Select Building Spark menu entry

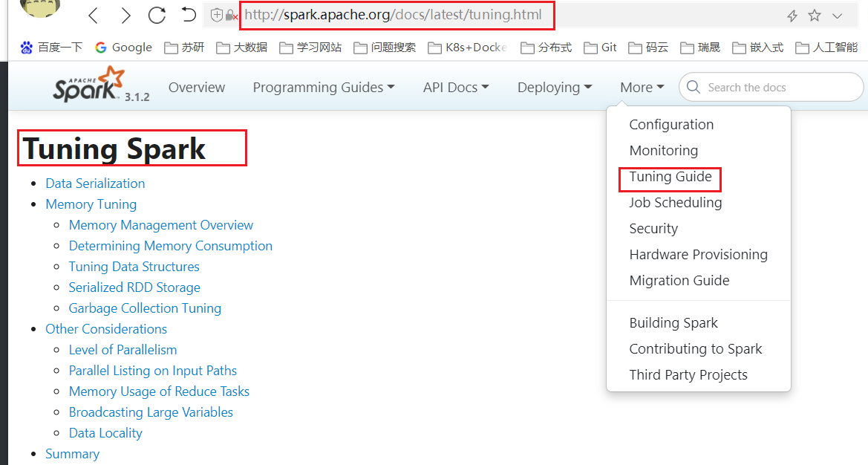coord(673,322)
